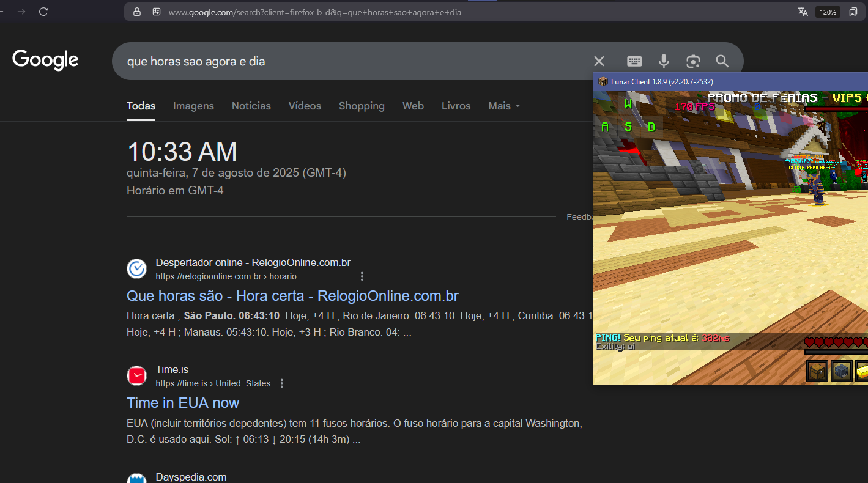
Task: Click the translate page icon
Action: (803, 12)
